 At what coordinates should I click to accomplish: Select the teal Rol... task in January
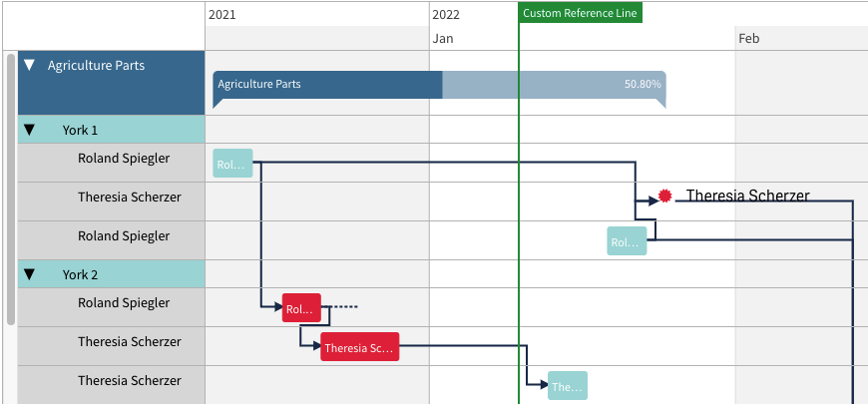[627, 240]
